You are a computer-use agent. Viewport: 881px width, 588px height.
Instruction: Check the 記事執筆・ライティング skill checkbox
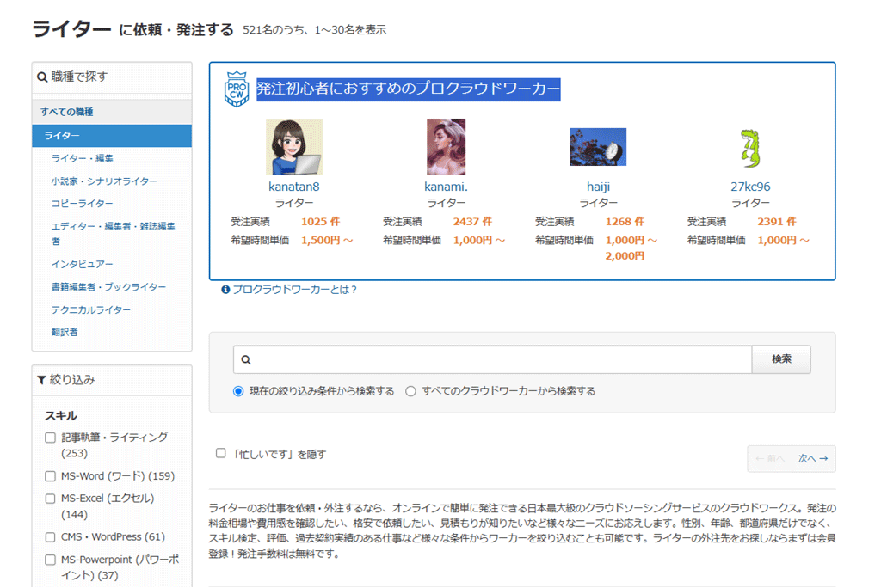pos(50,438)
